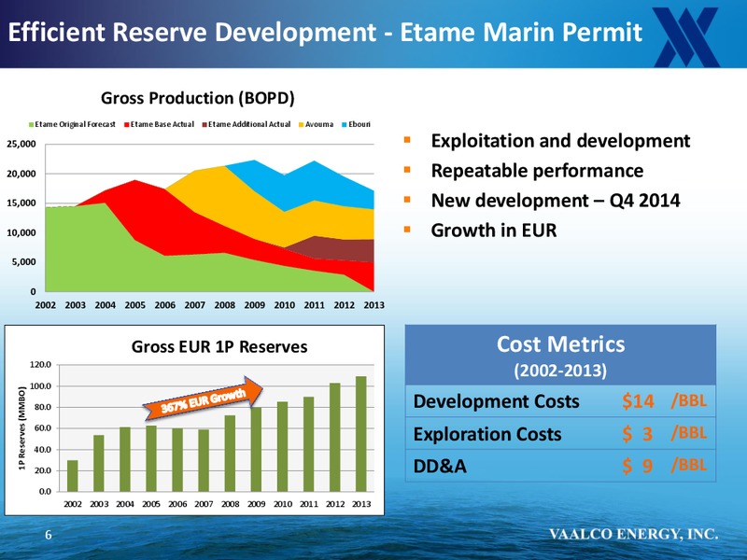Click the '120.0' value on reserves axis
The image size is (747, 560).
pos(40,365)
